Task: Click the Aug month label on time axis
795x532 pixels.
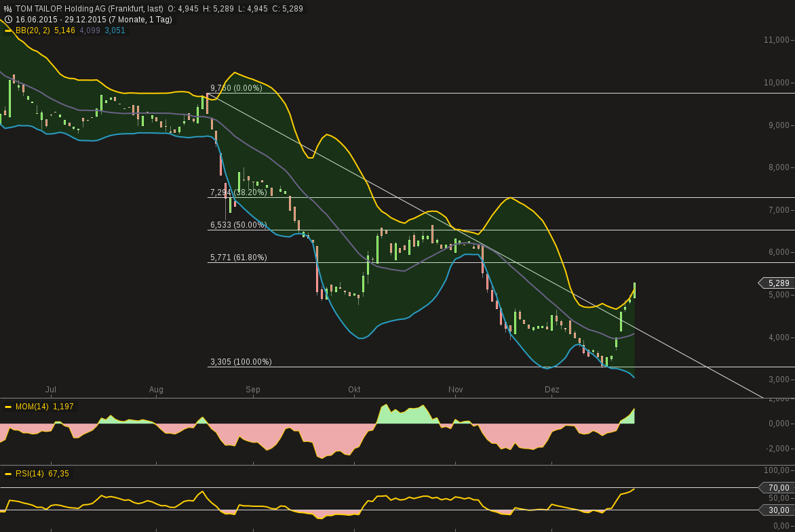Action: pyautogui.click(x=156, y=390)
